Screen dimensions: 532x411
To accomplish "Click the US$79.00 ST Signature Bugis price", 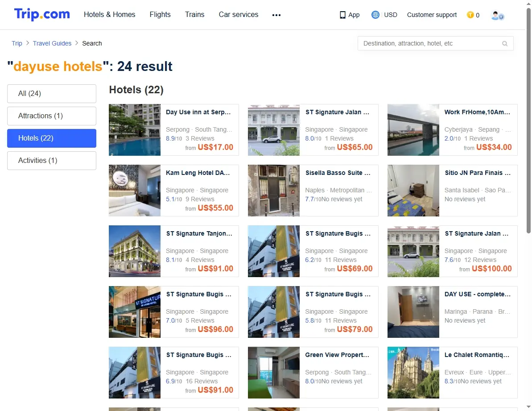I will tap(355, 329).
